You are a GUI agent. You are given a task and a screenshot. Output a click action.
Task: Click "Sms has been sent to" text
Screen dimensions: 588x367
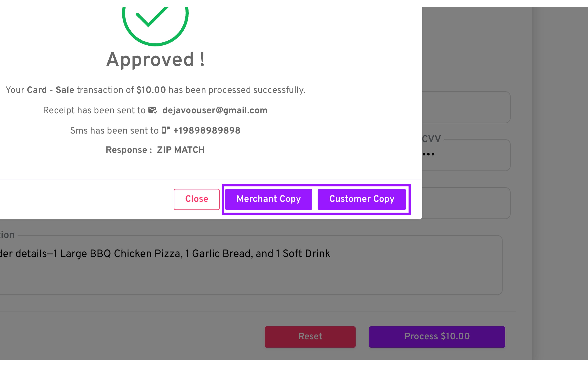click(114, 131)
